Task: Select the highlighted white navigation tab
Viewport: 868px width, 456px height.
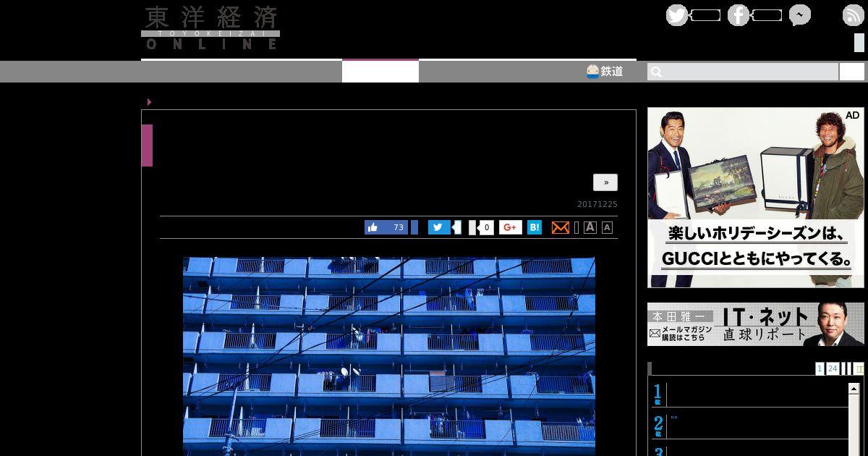Action: tap(380, 71)
